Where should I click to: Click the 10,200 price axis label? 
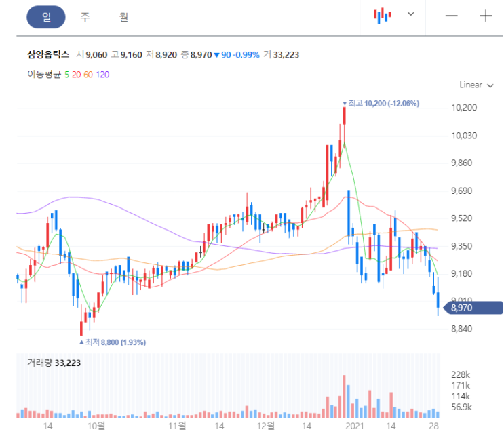(x=464, y=108)
